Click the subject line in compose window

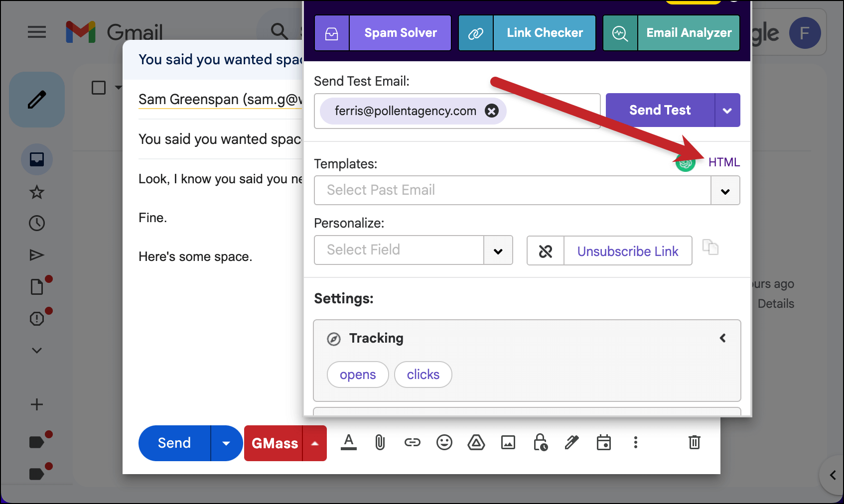pos(220,139)
